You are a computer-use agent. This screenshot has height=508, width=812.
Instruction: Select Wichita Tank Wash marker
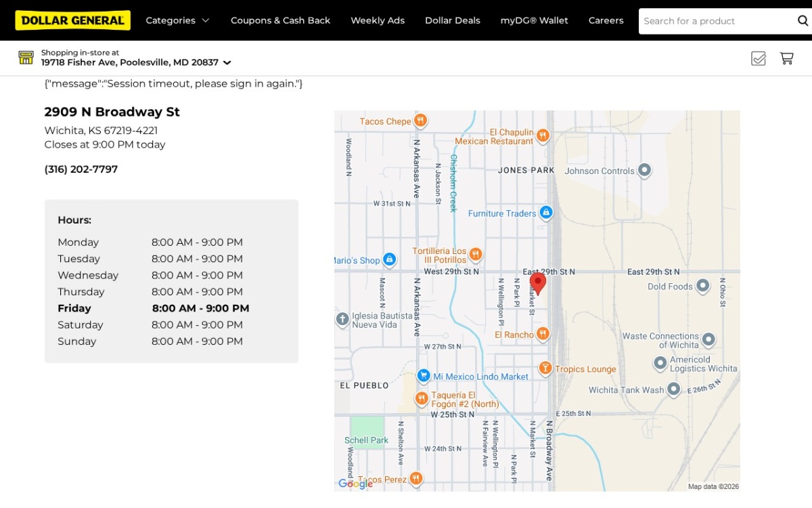click(x=673, y=389)
